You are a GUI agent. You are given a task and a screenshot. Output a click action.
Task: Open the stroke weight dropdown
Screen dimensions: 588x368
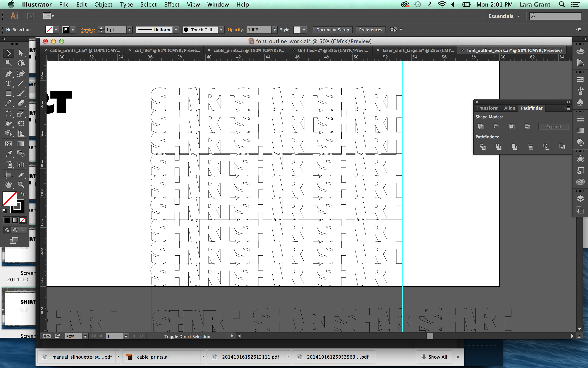pos(129,30)
